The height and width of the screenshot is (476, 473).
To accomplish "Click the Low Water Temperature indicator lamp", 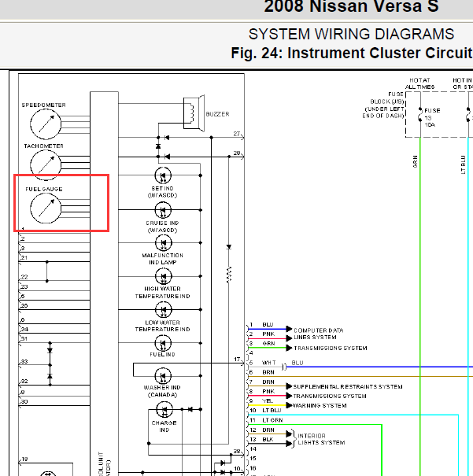I will [x=163, y=309].
